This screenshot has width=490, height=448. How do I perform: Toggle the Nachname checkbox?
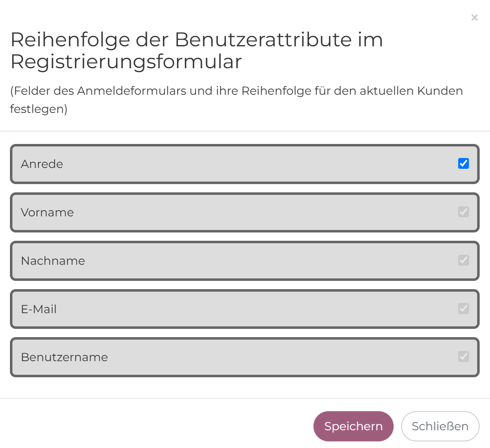[x=463, y=261]
